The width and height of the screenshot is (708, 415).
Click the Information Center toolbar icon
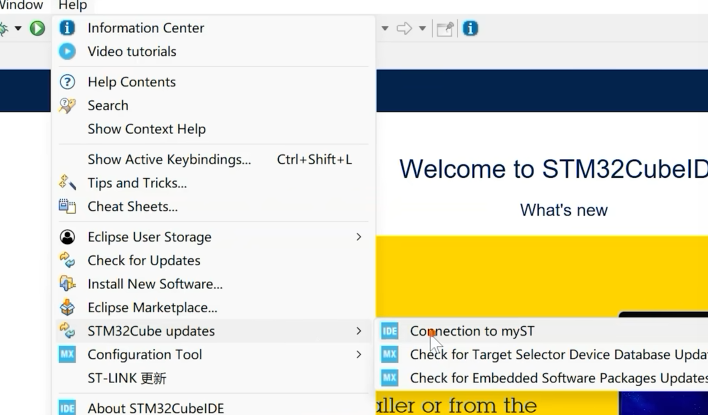pyautogui.click(x=470, y=28)
